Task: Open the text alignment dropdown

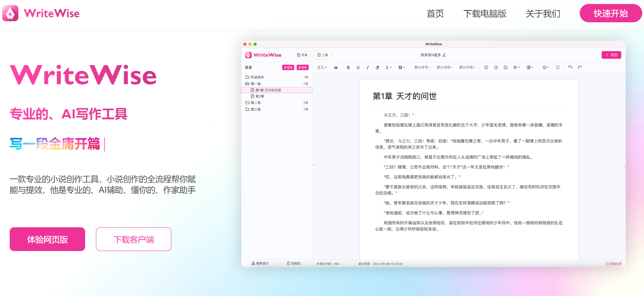Action: [516, 67]
